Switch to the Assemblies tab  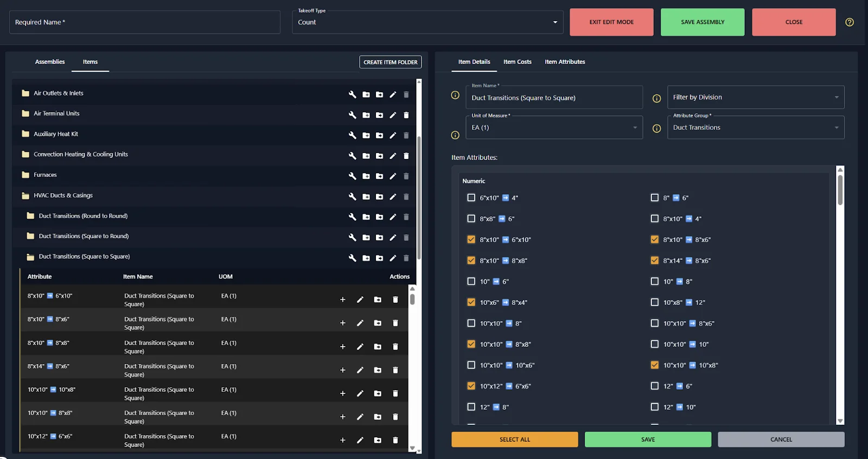tap(50, 62)
